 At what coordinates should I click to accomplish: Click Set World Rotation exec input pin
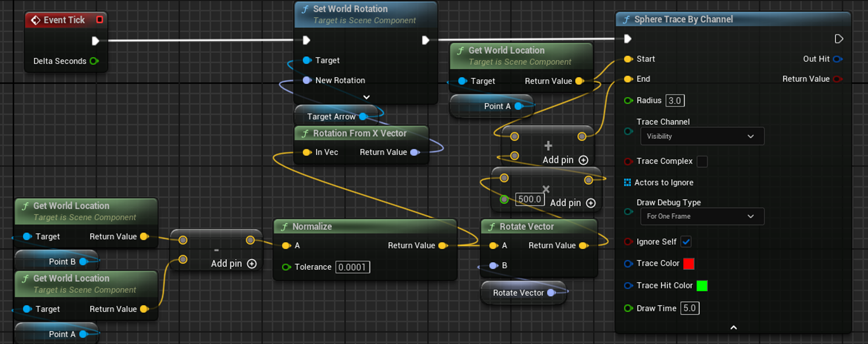click(306, 40)
